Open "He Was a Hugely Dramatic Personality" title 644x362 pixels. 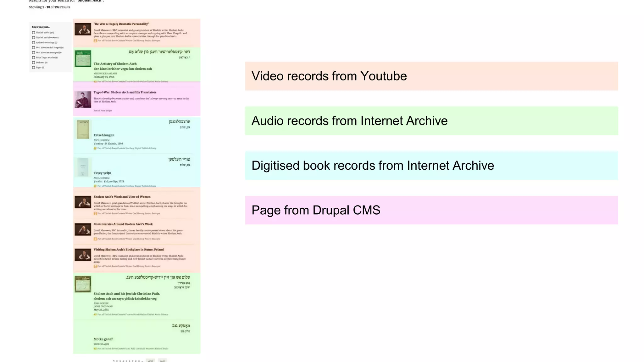click(x=121, y=24)
